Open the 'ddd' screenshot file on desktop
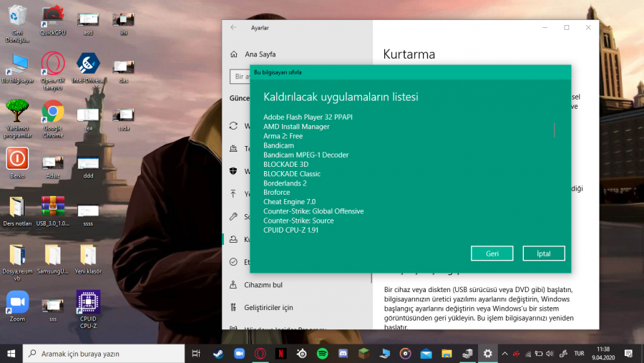Screen dimensions: 644x363 coord(88,167)
